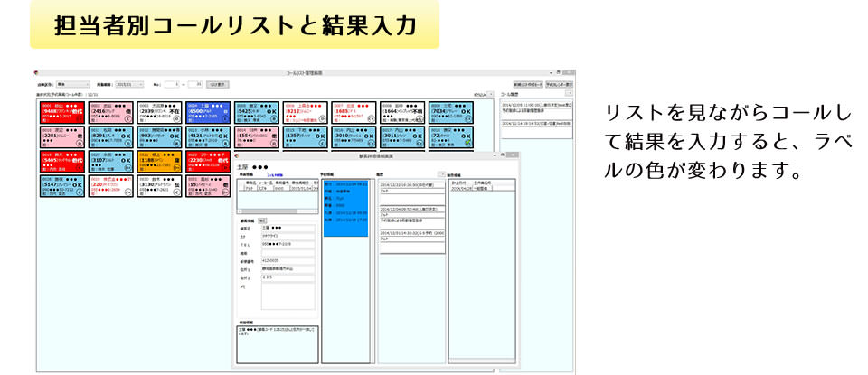Select dialog history entry 2014/12/01 14:32:22
This screenshot has height=375, width=868.
pos(412,241)
